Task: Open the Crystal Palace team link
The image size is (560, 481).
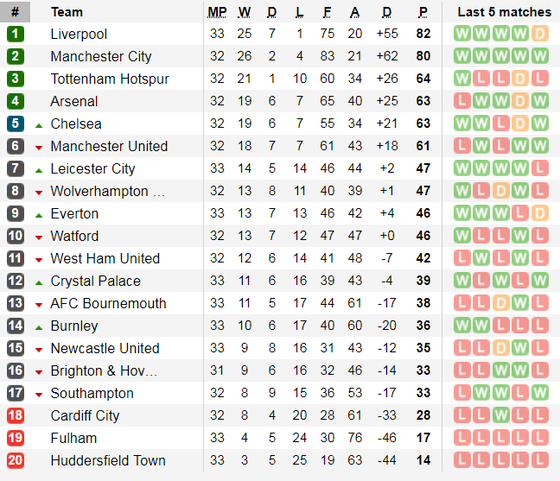Action: click(95, 281)
